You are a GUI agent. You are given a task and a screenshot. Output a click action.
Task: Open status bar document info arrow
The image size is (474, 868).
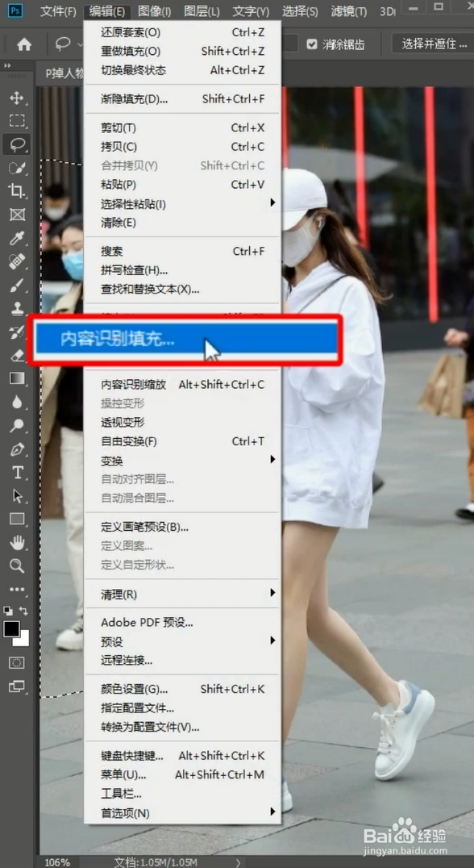tap(238, 862)
